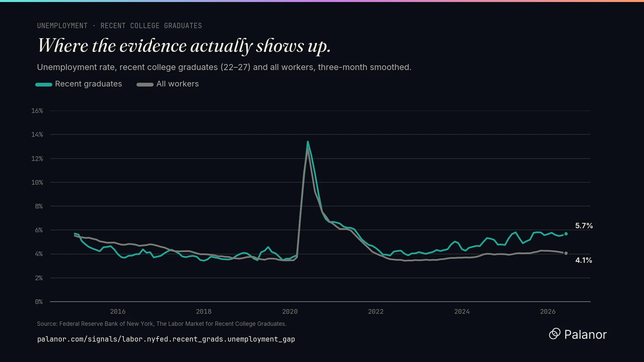Click the 2020 peak of the teal line
The width and height of the screenshot is (644, 362).
tap(308, 142)
